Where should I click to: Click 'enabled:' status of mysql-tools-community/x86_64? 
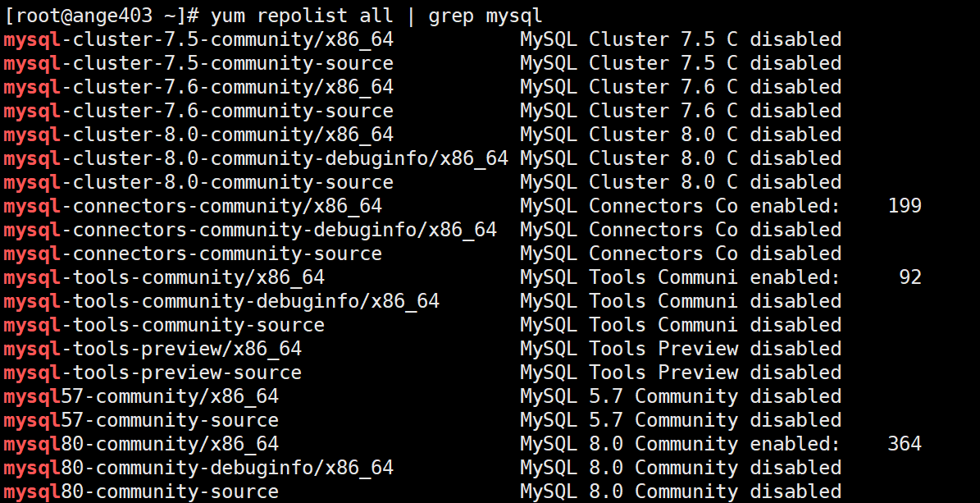coord(795,277)
